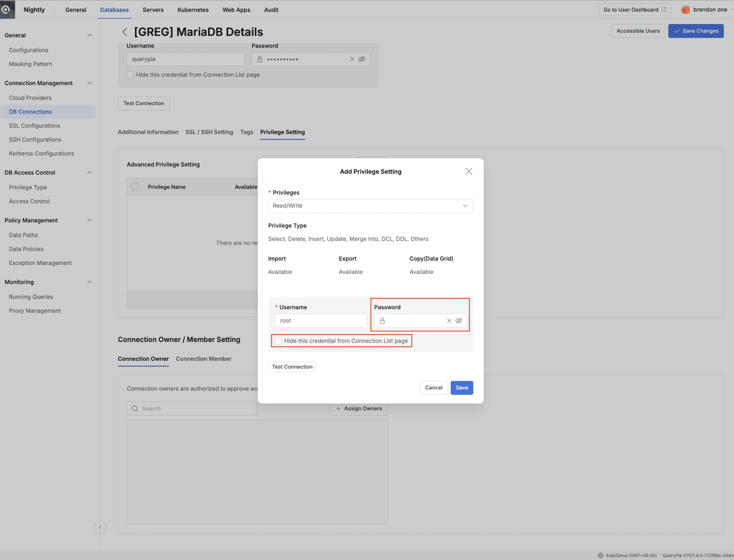Click the QueryPie logo icon

[x=7, y=10]
